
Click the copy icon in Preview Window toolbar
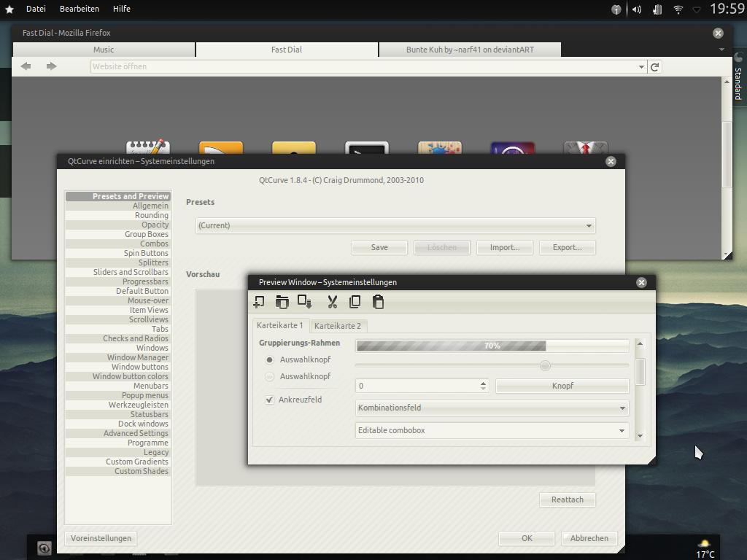pos(355,302)
